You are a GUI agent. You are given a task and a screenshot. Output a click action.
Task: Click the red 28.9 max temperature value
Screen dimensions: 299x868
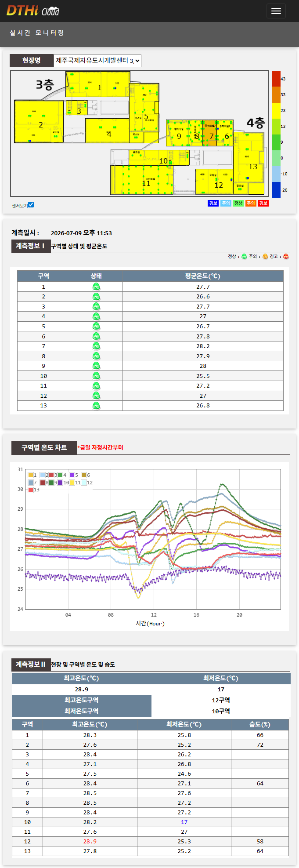pos(90,842)
